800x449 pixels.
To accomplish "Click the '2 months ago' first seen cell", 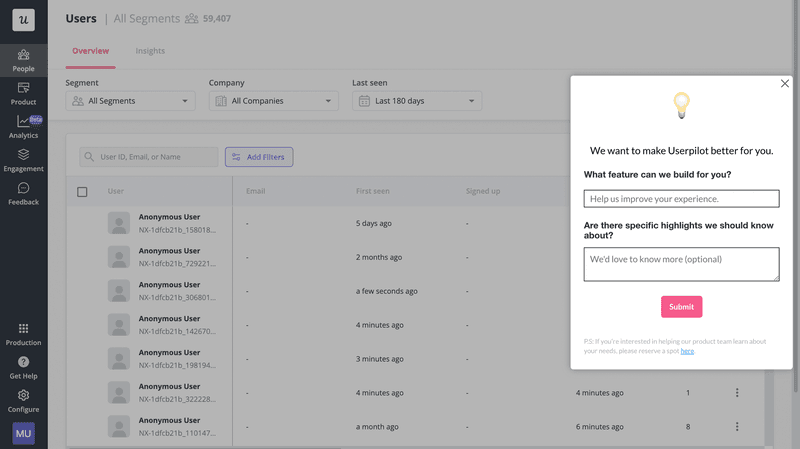I will point(379,257).
